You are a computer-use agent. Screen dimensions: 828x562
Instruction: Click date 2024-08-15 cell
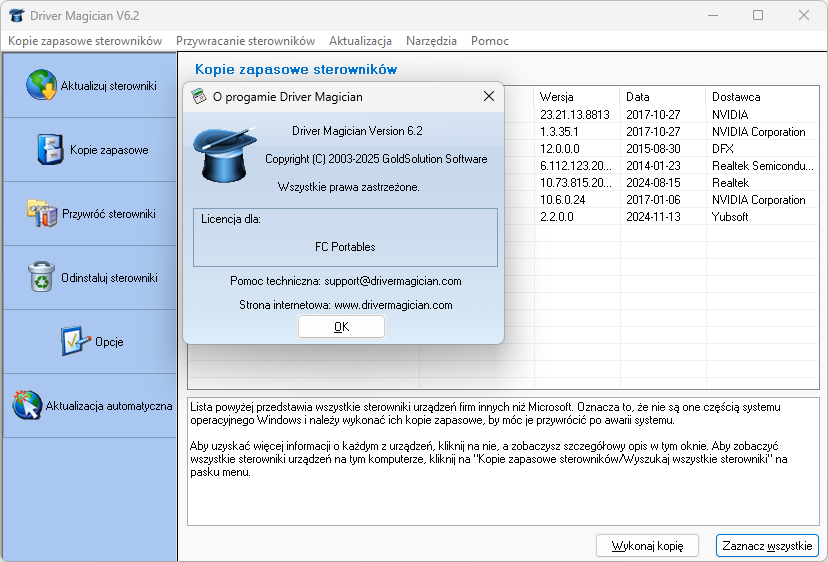coord(653,183)
